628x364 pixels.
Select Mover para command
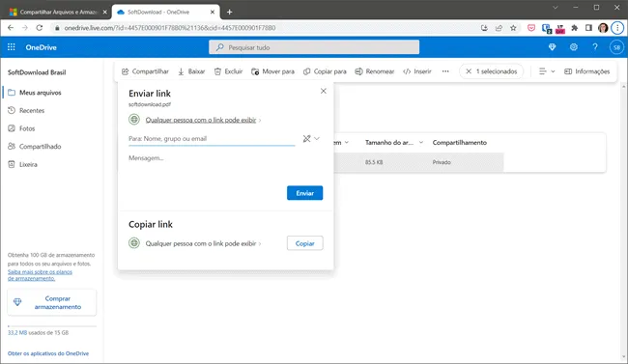click(x=272, y=71)
